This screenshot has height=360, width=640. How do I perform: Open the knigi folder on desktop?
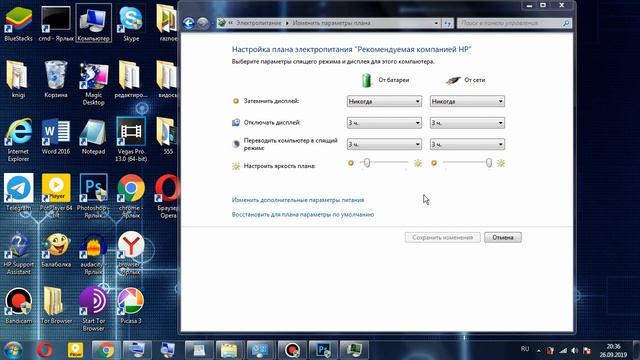(18, 79)
